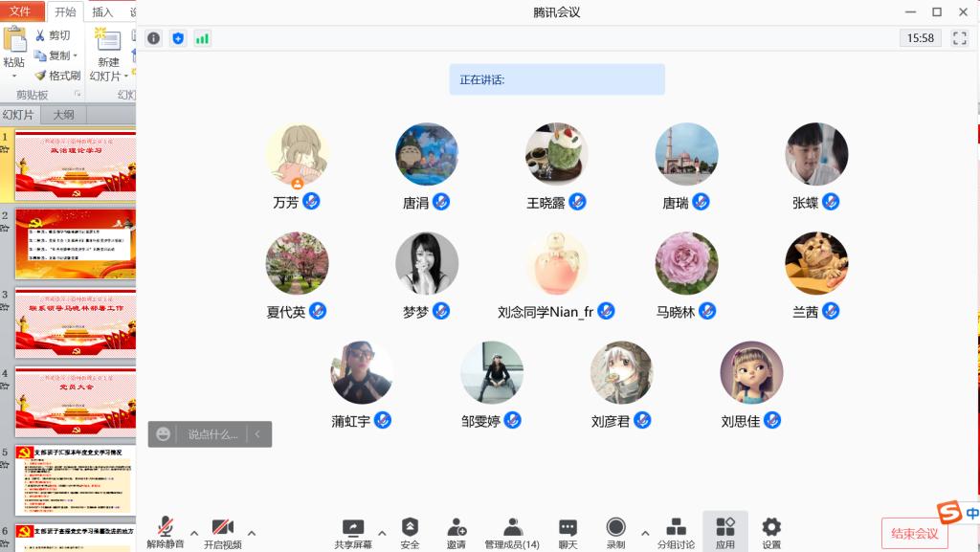Click mic icon next to 刘念同学Nian_fr
The height and width of the screenshot is (552, 980).
coord(606,311)
